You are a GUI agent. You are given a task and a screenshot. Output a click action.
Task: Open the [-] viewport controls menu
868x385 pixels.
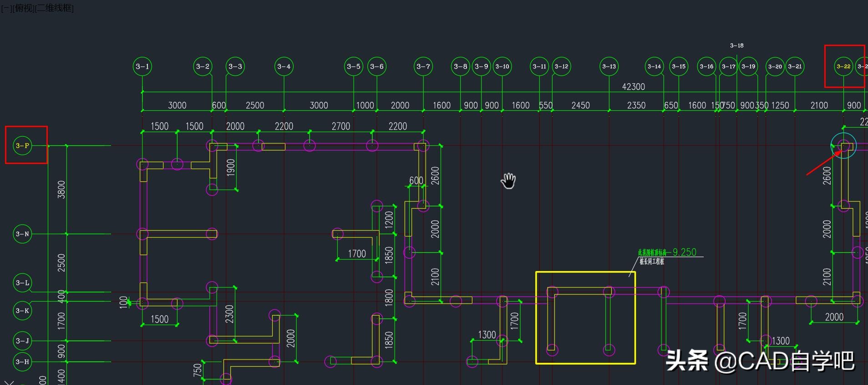tap(6, 8)
